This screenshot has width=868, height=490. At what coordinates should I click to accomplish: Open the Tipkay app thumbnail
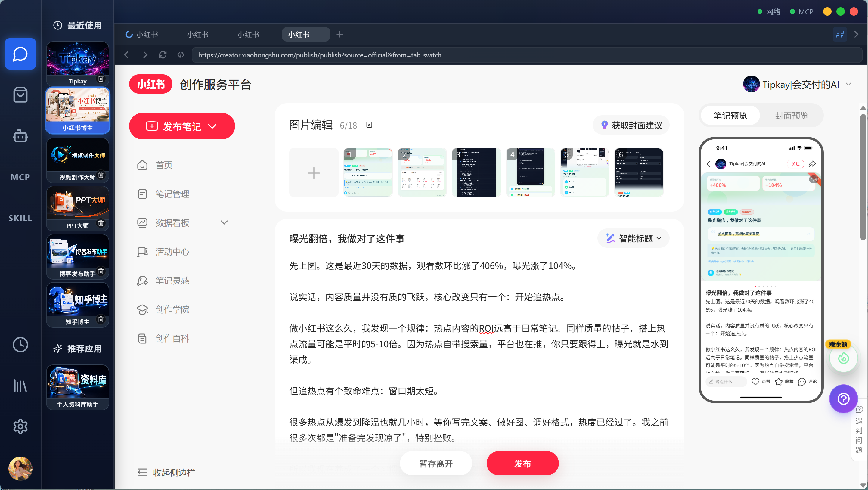(78, 59)
